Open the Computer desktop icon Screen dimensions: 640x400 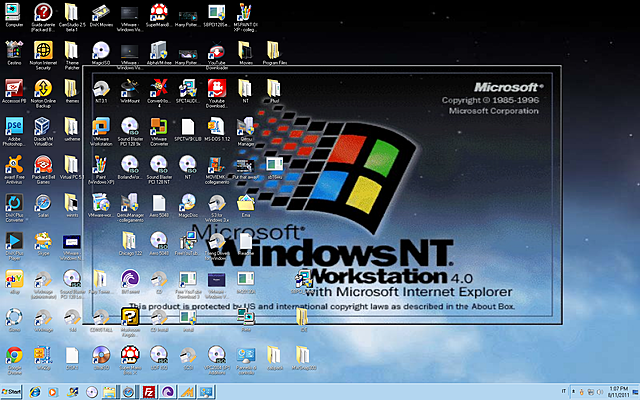point(14,15)
